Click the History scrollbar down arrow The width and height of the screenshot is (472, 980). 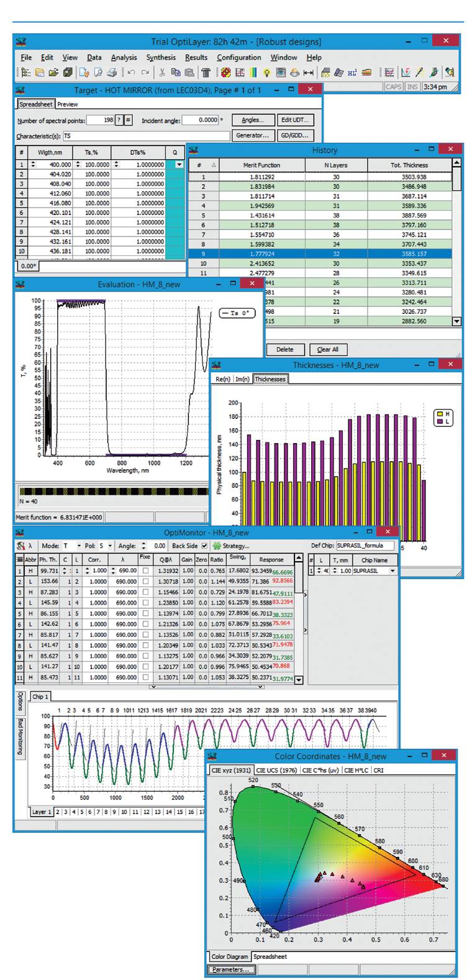(457, 321)
